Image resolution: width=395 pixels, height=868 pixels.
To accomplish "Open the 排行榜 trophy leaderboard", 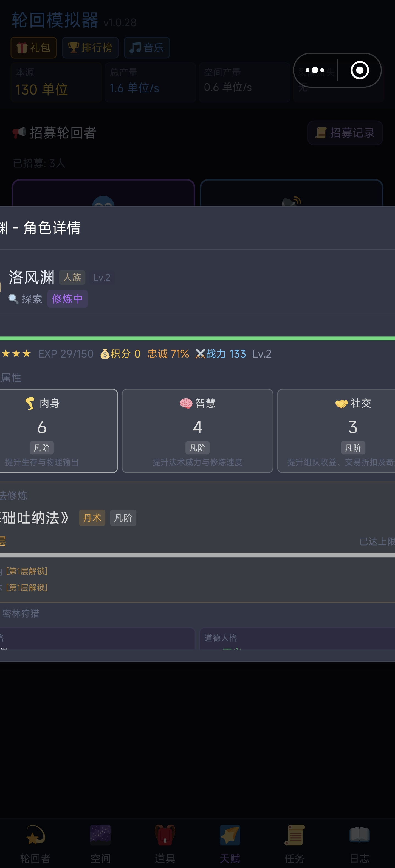I will 90,47.
